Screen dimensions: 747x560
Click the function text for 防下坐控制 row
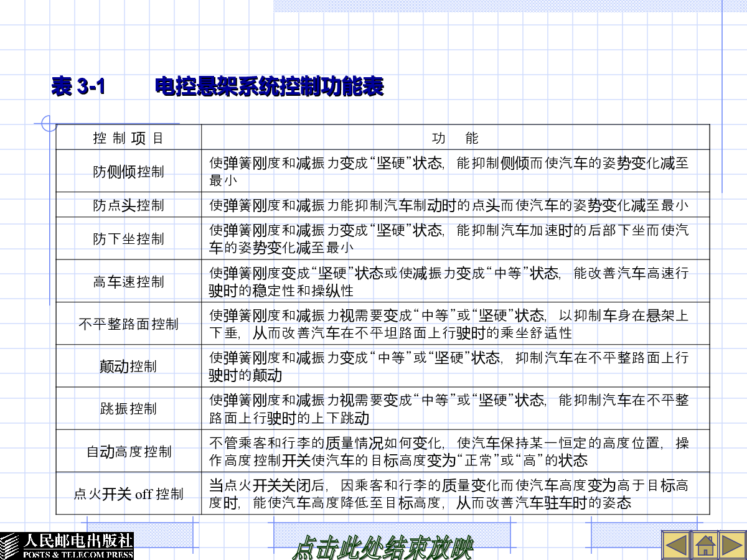[x=449, y=238]
